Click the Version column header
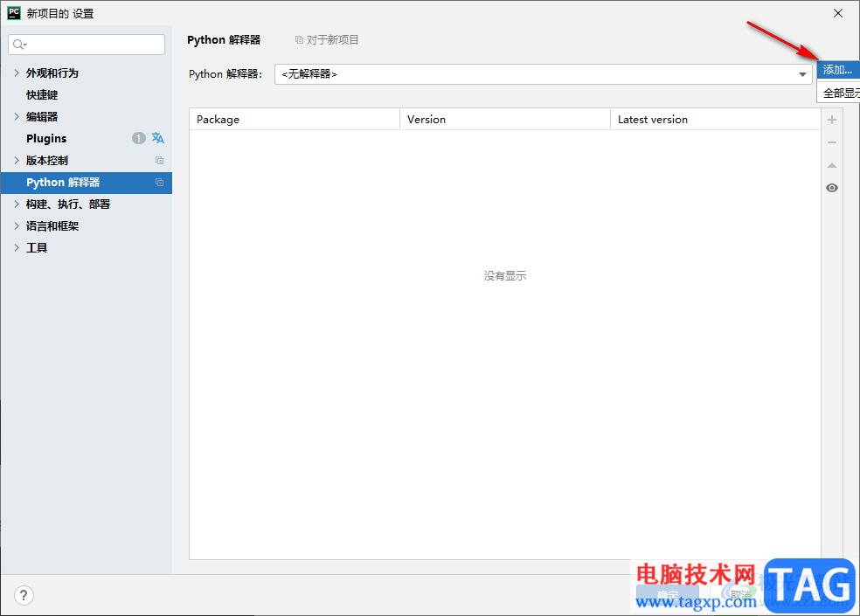Image resolution: width=860 pixels, height=616 pixels. [505, 119]
